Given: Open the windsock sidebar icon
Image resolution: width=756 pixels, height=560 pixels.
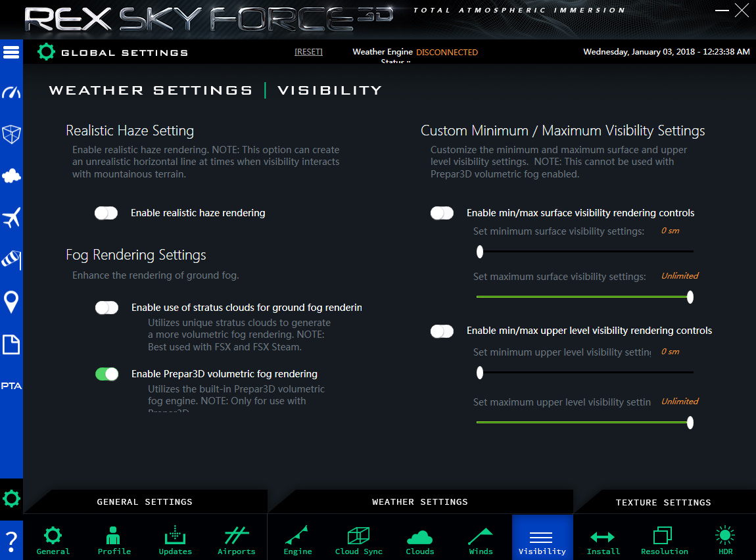Looking at the screenshot, I should click(x=11, y=260).
